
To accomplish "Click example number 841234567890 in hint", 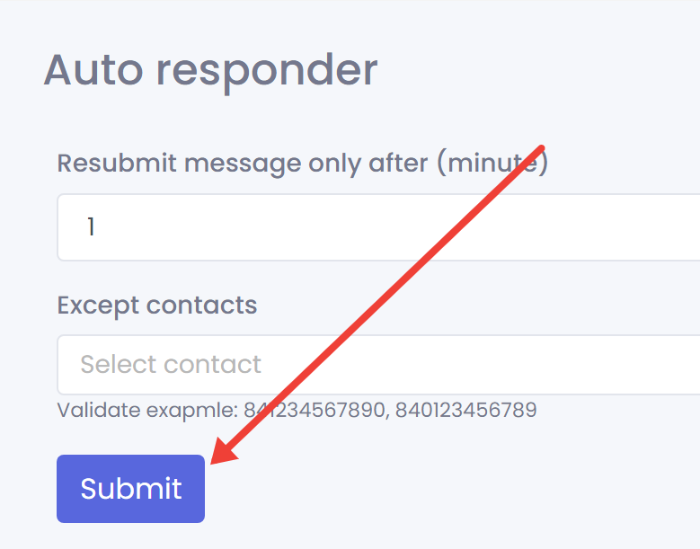I will pos(314,410).
